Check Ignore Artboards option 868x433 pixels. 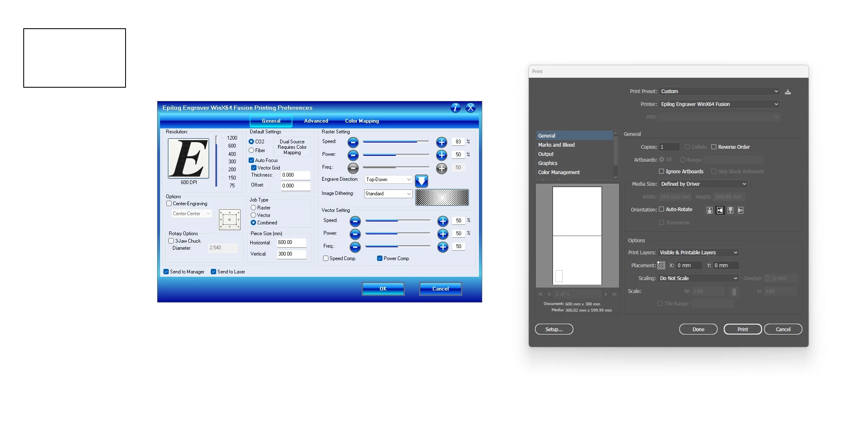[x=661, y=172]
